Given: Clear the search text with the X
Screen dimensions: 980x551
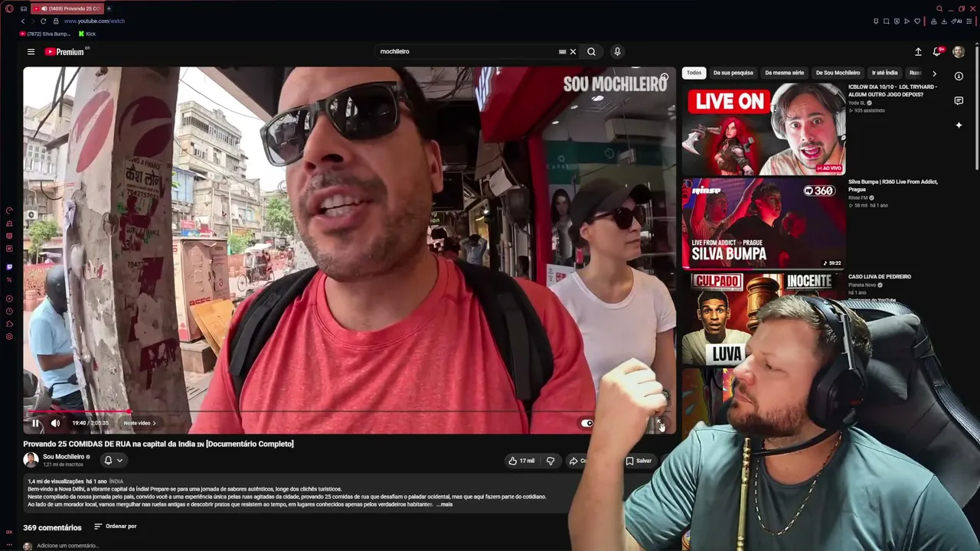Looking at the screenshot, I should click(573, 52).
